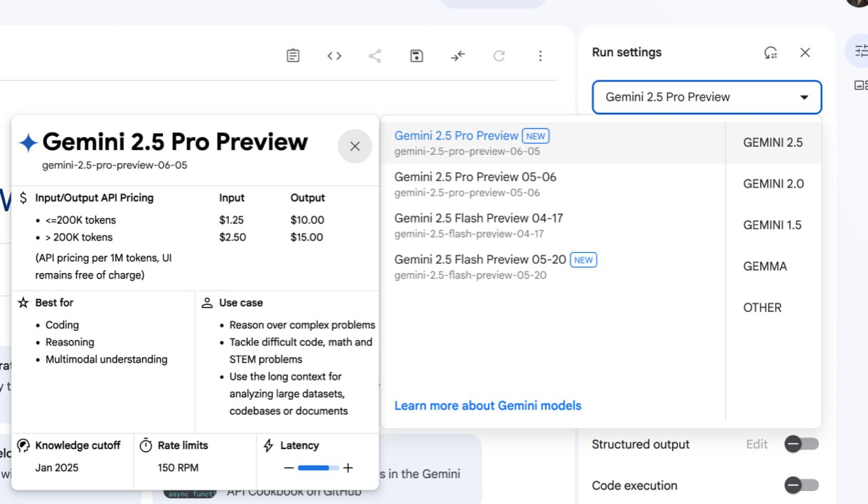Image resolution: width=868 pixels, height=504 pixels.
Task: Click Edit next to Structured output
Action: pyautogui.click(x=757, y=444)
